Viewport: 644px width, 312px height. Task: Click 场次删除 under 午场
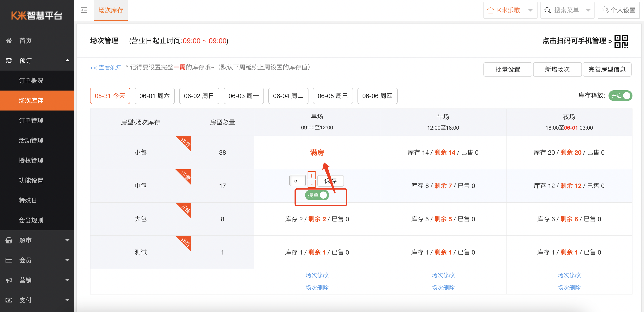[x=443, y=288]
